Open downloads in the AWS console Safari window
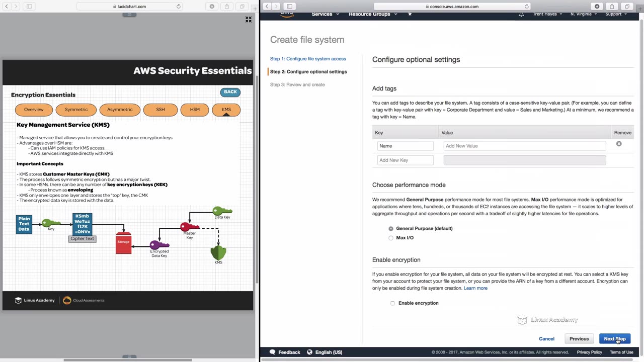 coord(597,7)
